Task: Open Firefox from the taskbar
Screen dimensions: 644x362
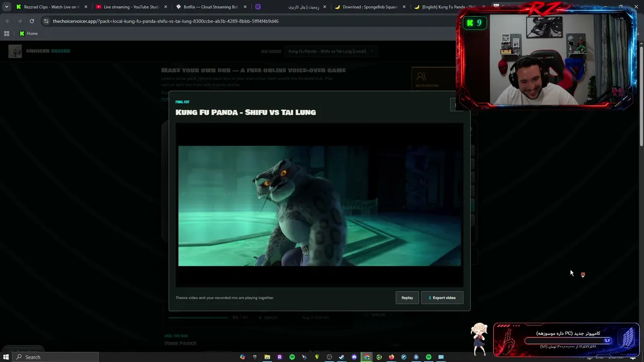Action: point(391,357)
